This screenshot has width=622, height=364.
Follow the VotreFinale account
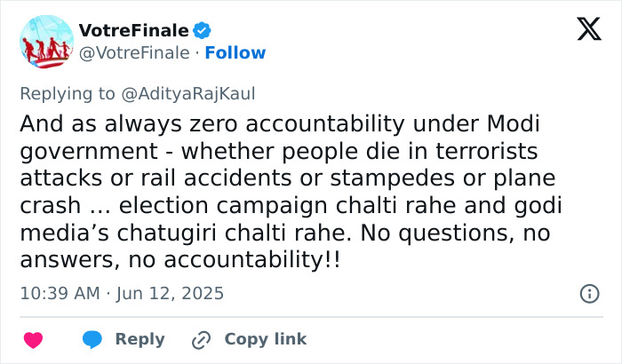coord(235,53)
